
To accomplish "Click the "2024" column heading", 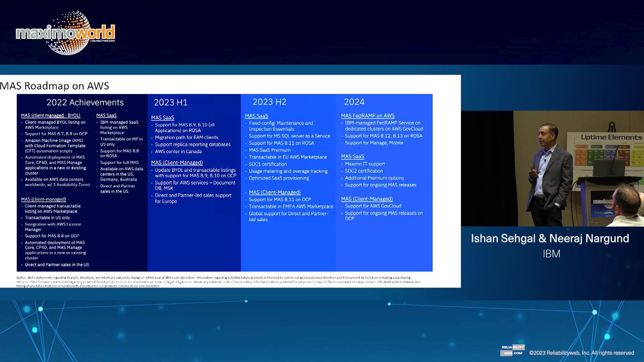I will (354, 102).
